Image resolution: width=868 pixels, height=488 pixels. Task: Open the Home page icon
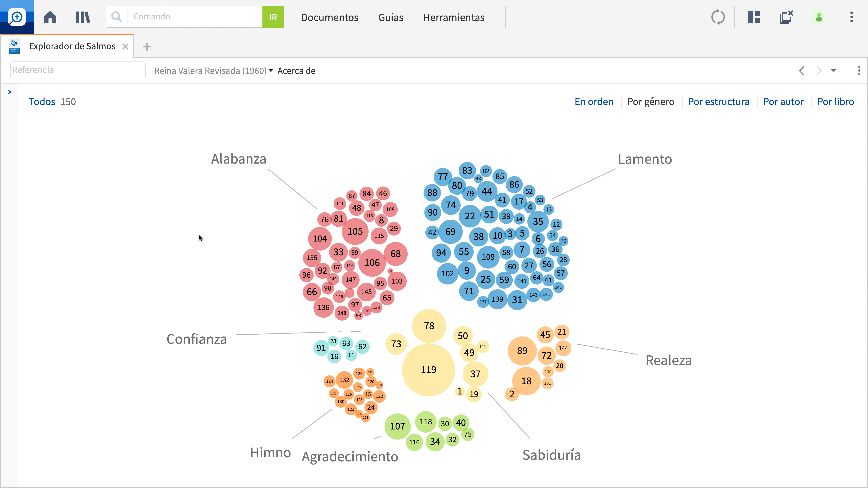tap(50, 17)
